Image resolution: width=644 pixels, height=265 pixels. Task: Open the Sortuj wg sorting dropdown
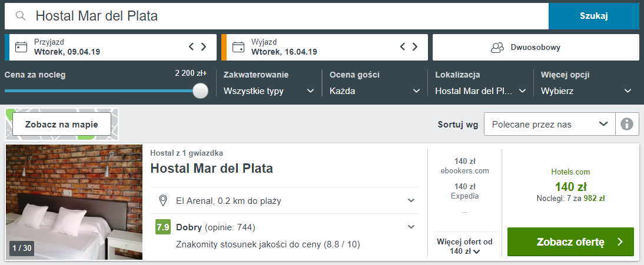pos(549,124)
